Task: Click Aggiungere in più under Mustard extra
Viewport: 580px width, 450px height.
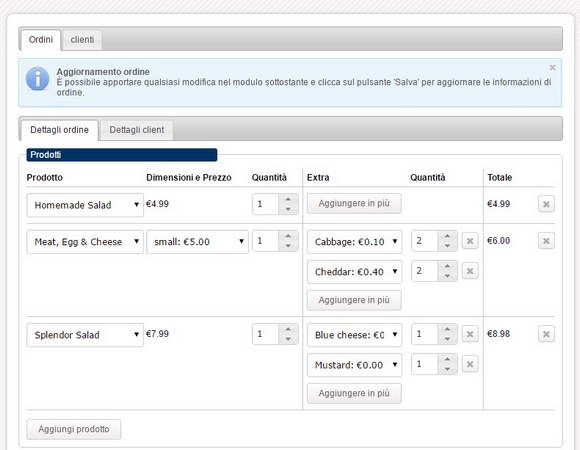Action: [x=354, y=393]
